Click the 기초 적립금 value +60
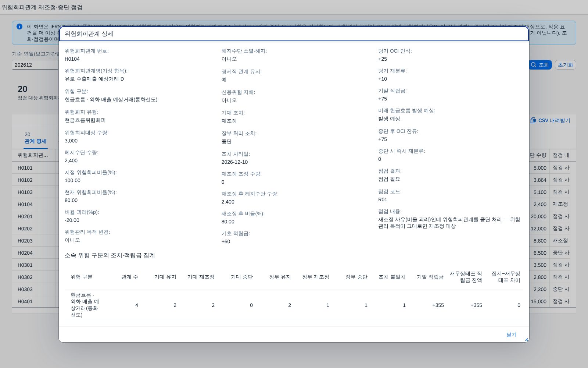This screenshot has height=368, width=588. coord(226,242)
